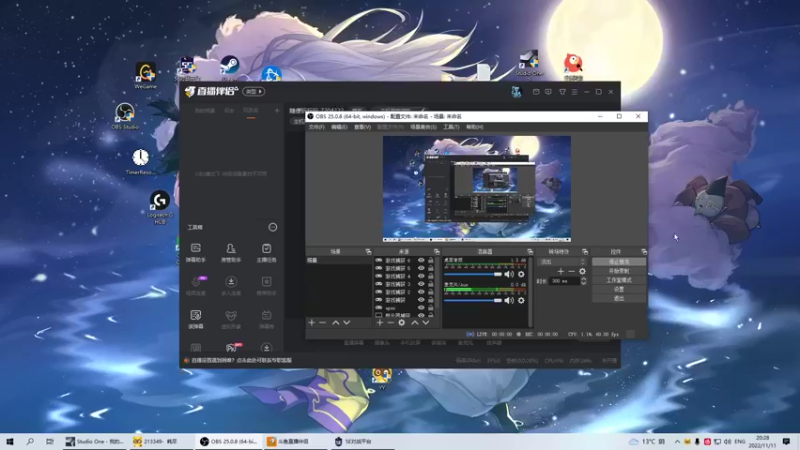800x450 pixels.
Task: Adjust the 桌面音频 volume slider
Action: point(473,274)
